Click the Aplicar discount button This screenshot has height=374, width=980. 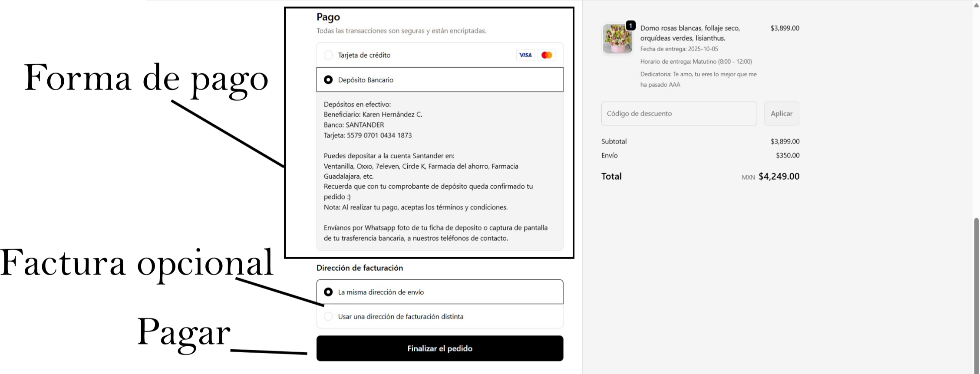click(x=781, y=114)
